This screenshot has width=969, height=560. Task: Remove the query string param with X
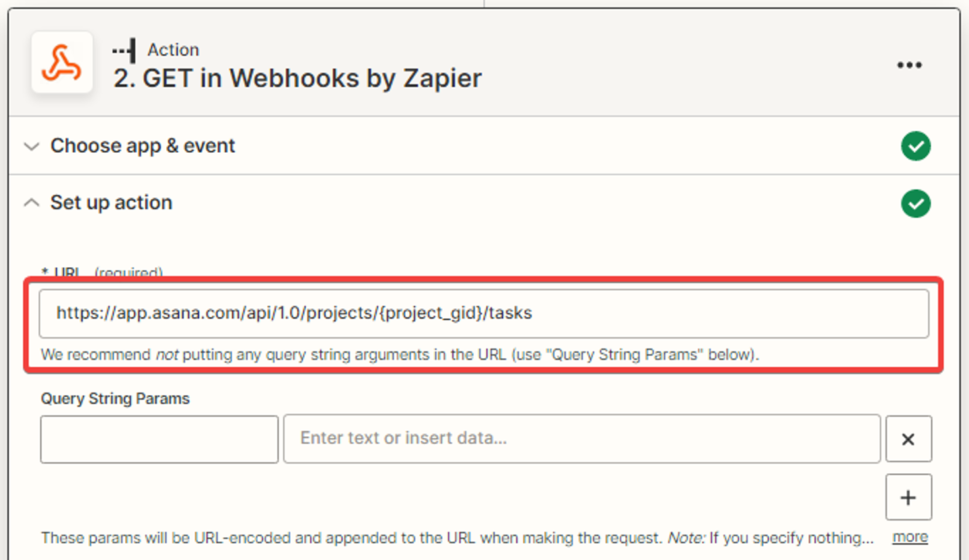908,440
